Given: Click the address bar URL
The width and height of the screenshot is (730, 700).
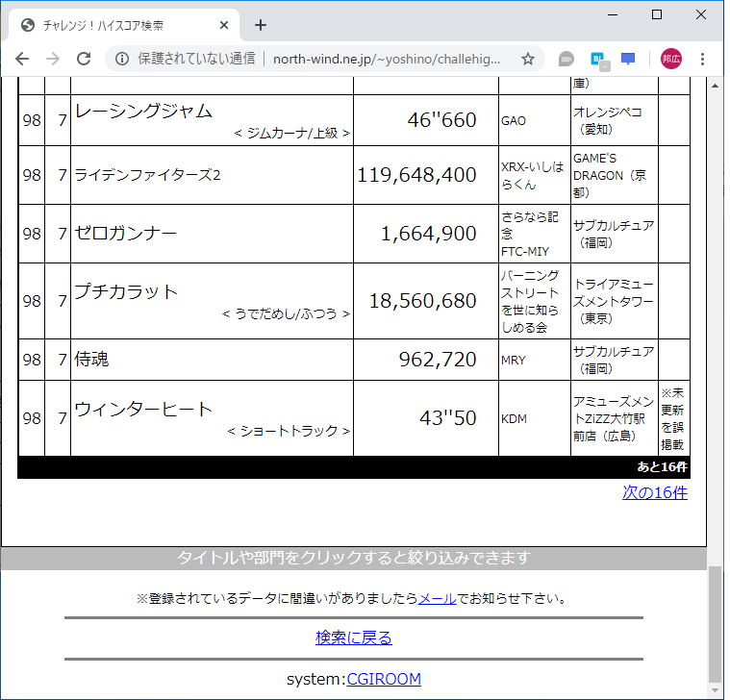Looking at the screenshot, I should (x=387, y=59).
